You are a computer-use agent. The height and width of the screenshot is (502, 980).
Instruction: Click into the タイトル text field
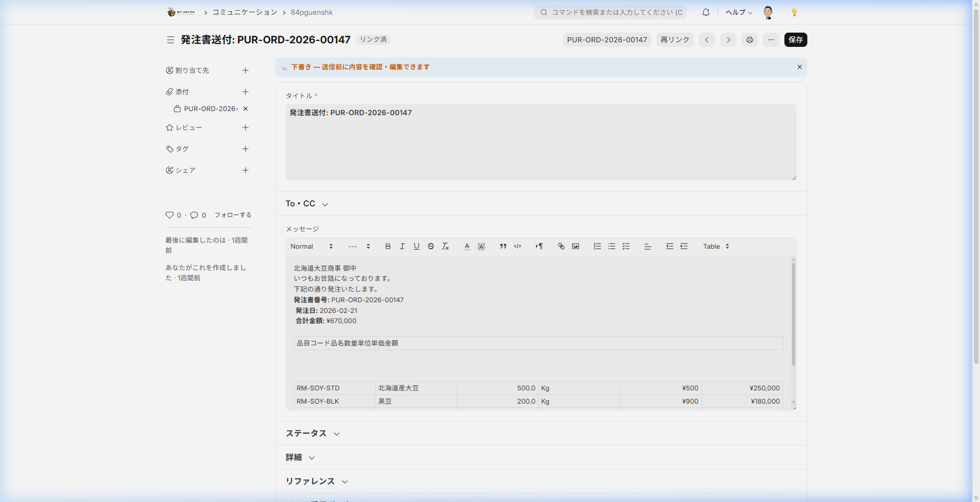point(540,142)
